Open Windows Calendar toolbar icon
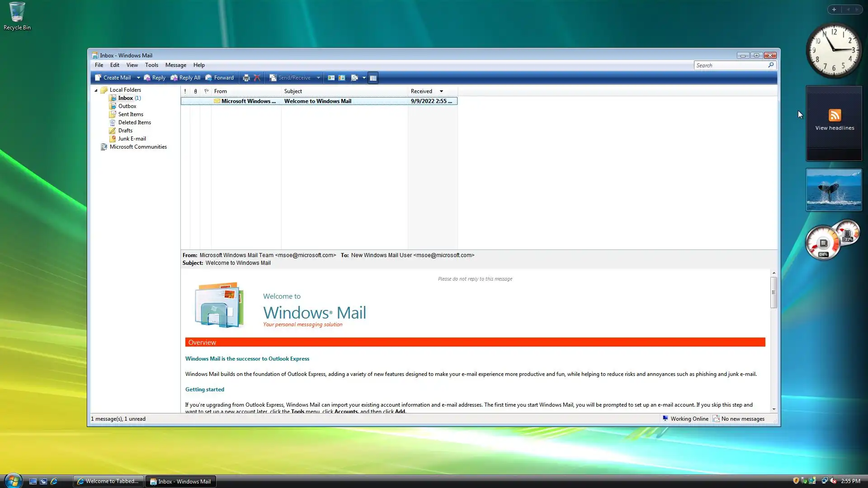Viewport: 868px width, 488px height. [x=342, y=78]
